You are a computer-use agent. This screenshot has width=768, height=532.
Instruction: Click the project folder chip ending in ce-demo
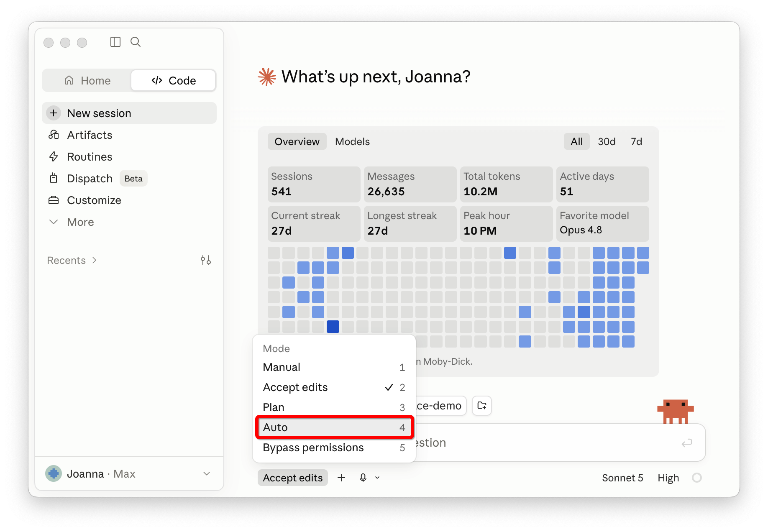pyautogui.click(x=441, y=405)
